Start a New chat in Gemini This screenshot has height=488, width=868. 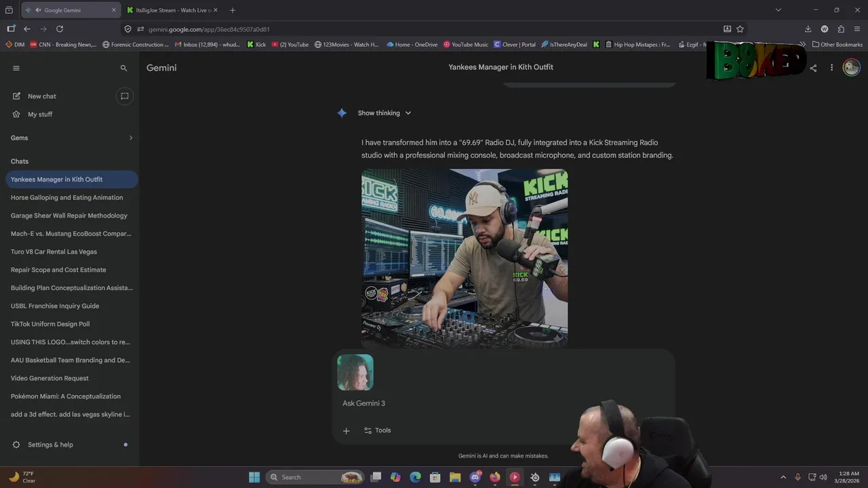(x=42, y=96)
